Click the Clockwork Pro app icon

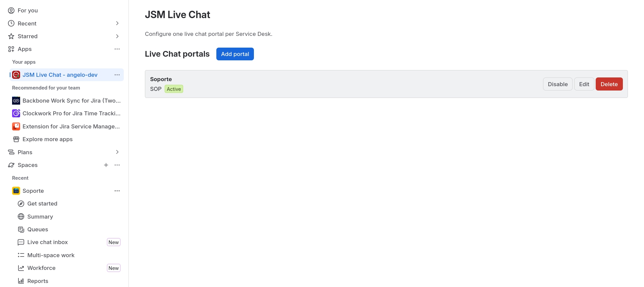pos(16,113)
